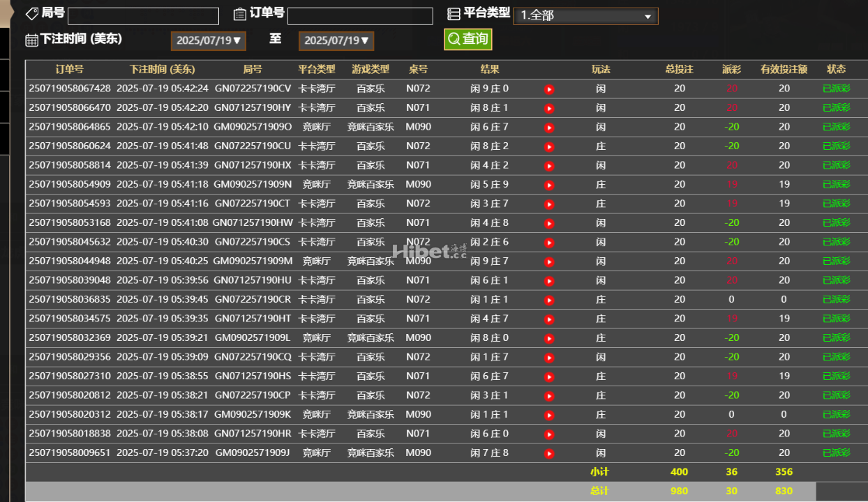Click the green 查询 search button
868x502 pixels.
point(467,39)
